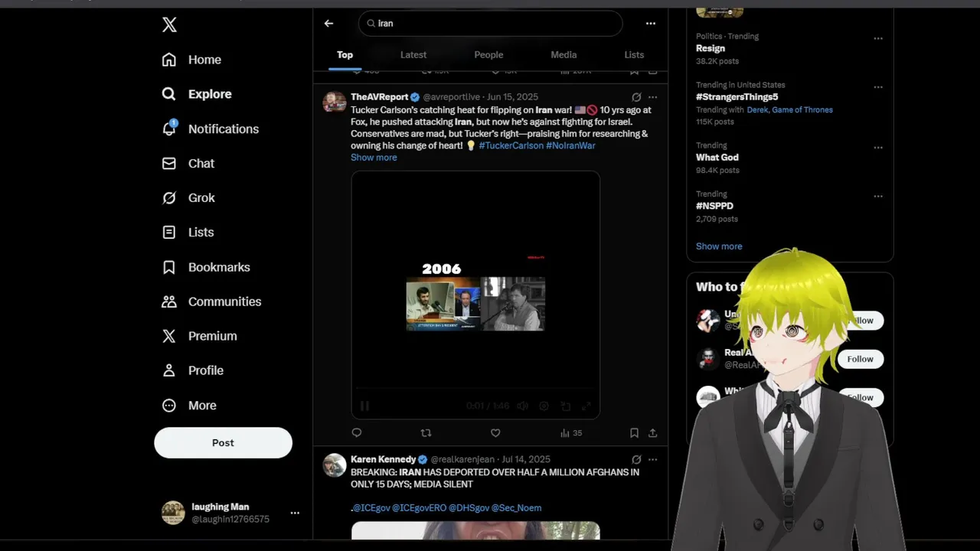Open #StrangersThings5 trending topic
The height and width of the screenshot is (551, 980).
click(x=737, y=97)
